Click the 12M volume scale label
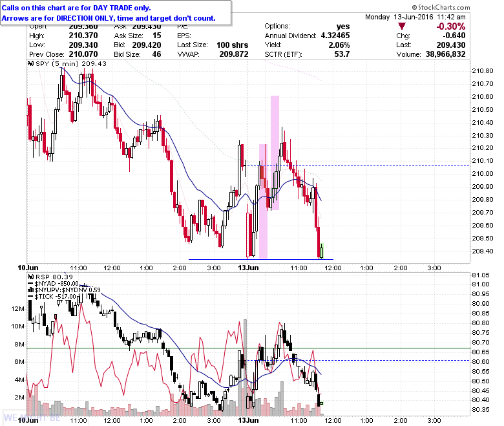Viewport: 504px width, 426px height. point(17,309)
